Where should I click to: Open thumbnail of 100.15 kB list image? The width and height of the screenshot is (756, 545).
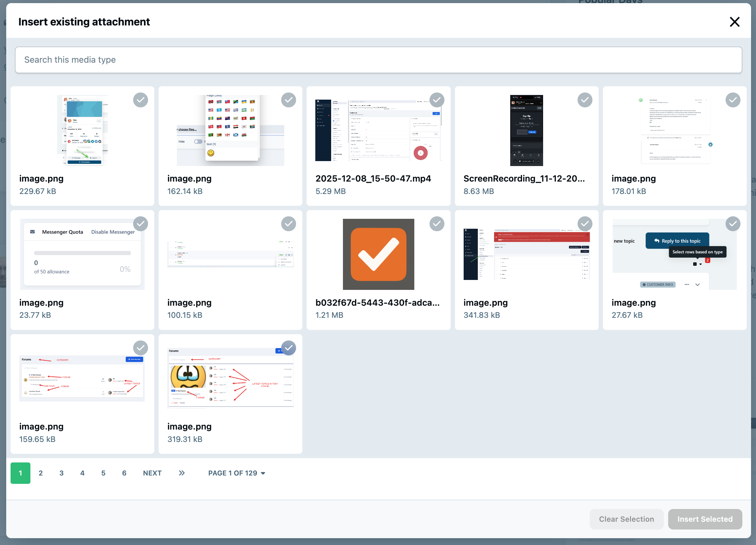[230, 254]
